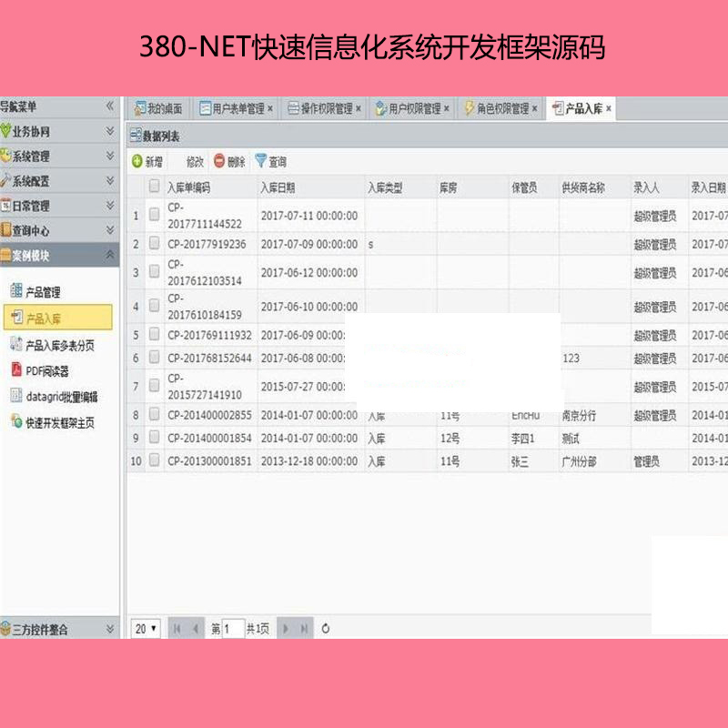This screenshot has height=728, width=728.
Task: Go to previous page arrow icon
Action: (196, 629)
